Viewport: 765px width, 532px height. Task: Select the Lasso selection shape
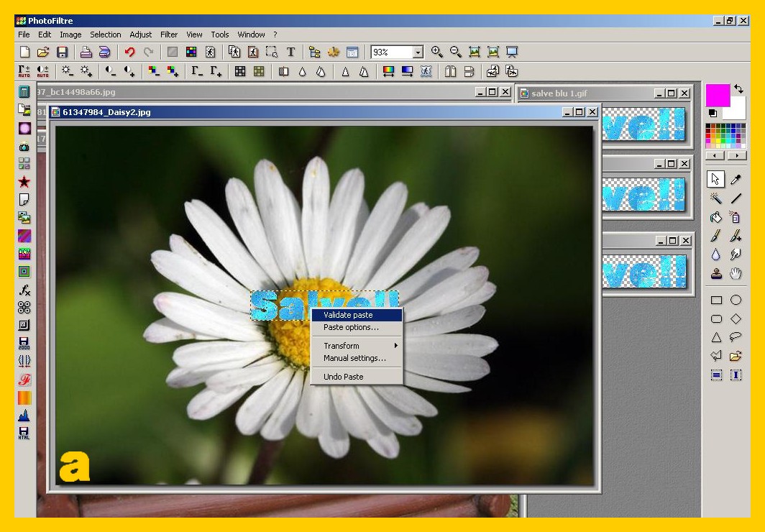tap(736, 337)
